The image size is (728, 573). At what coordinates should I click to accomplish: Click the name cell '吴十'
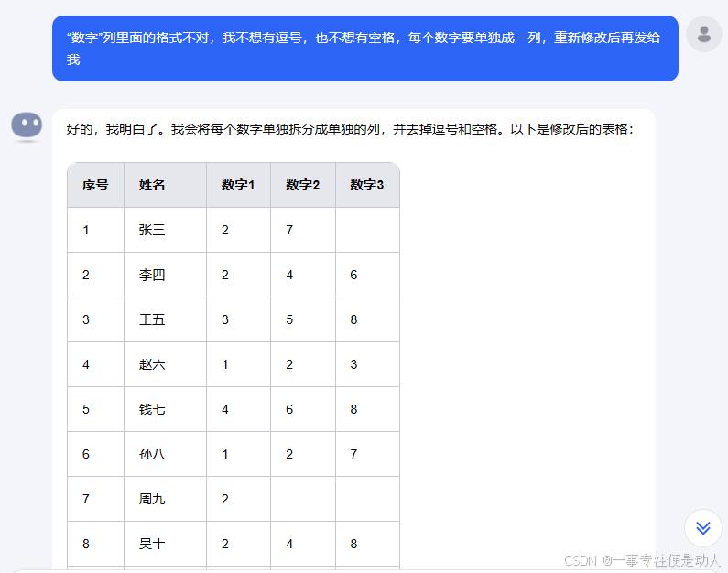(165, 544)
